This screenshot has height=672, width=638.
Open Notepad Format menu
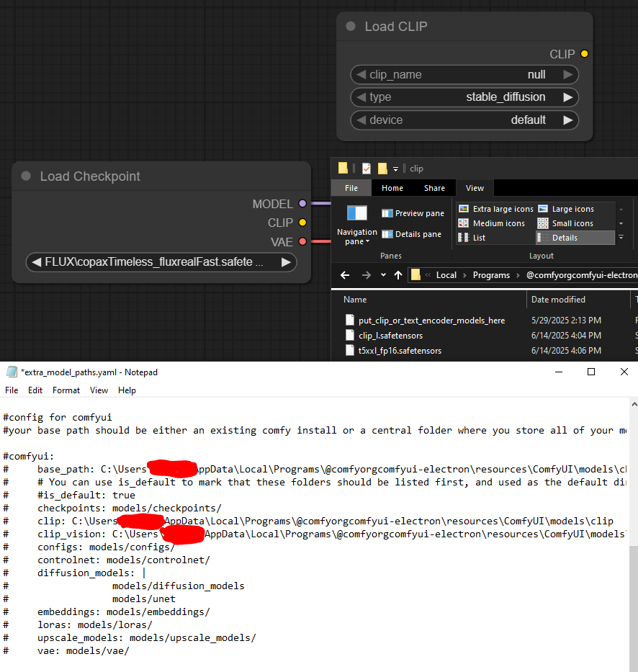point(66,390)
